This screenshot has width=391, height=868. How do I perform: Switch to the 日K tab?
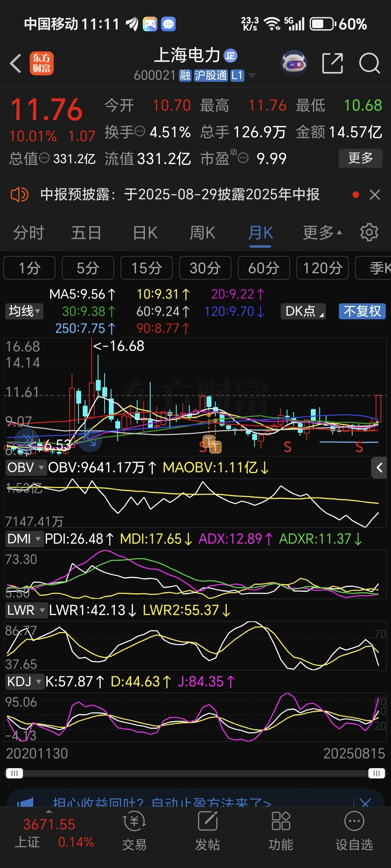[x=145, y=233]
